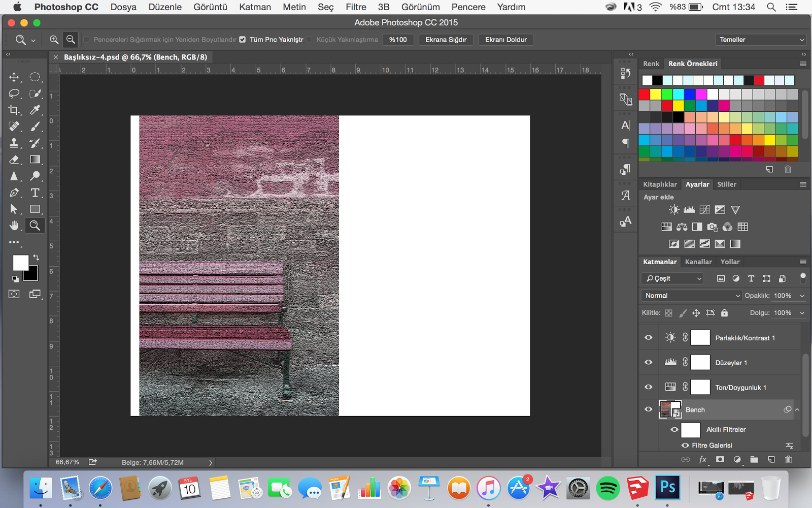This screenshot has width=812, height=508.
Task: Select the Eraser tool
Action: 14,160
